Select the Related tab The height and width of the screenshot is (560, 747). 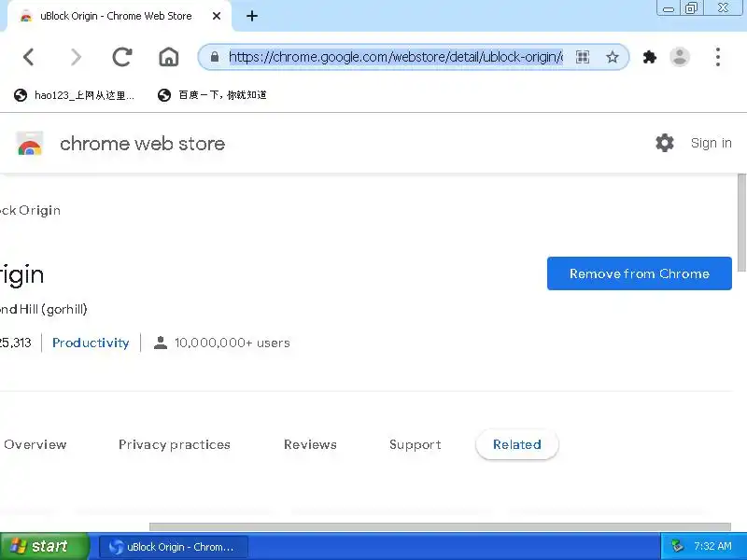pyautogui.click(x=517, y=444)
